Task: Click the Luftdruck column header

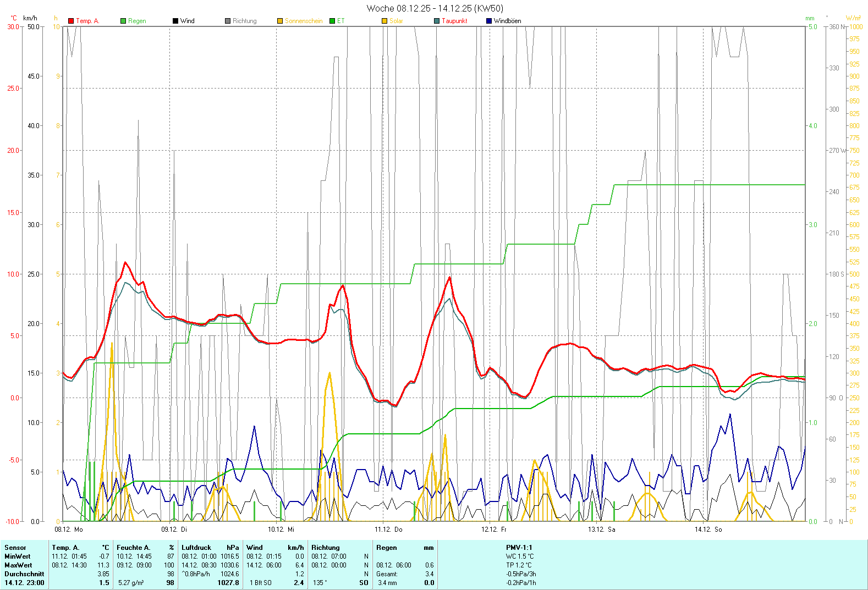Action: 196,548
